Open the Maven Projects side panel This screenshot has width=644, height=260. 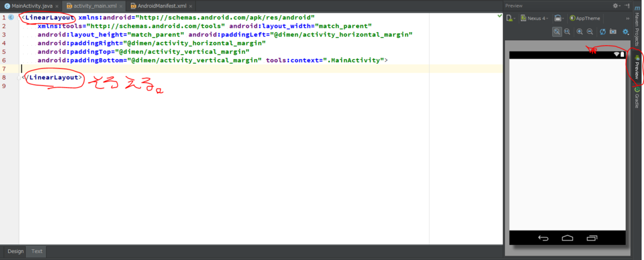click(x=636, y=30)
